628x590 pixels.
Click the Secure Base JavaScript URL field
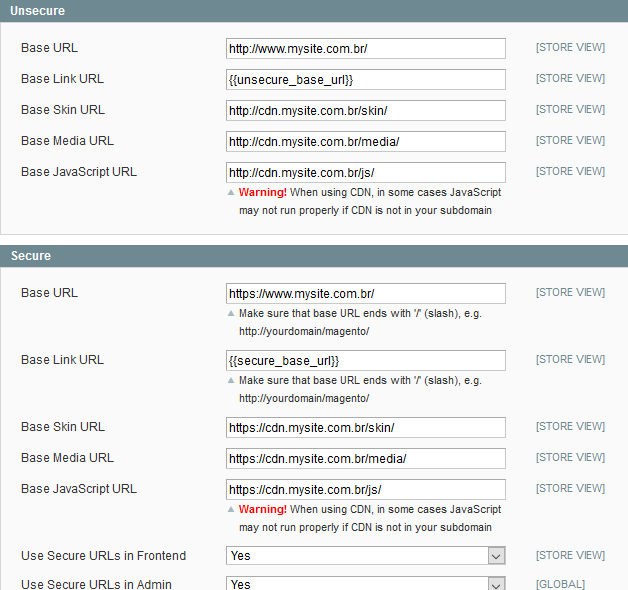point(366,489)
